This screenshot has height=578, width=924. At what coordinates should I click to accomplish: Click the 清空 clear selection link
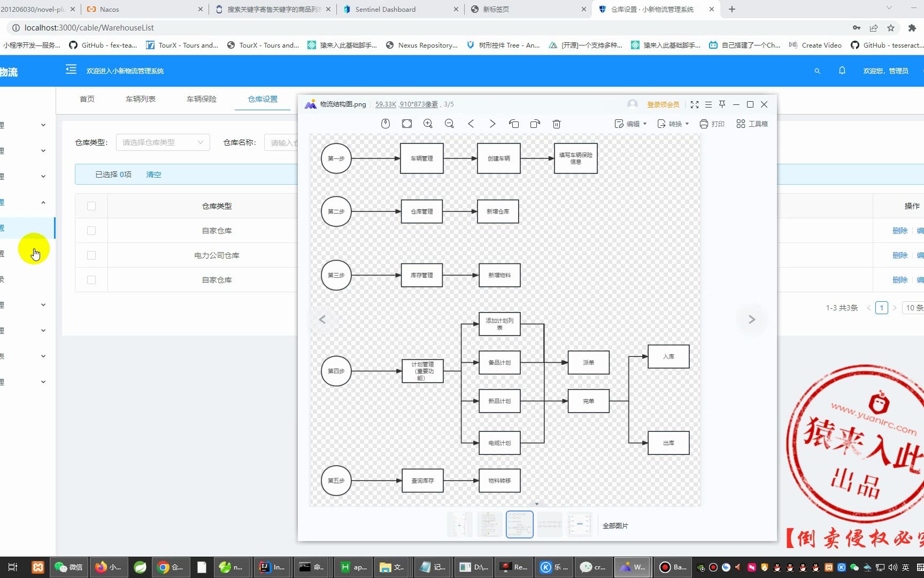coord(153,174)
